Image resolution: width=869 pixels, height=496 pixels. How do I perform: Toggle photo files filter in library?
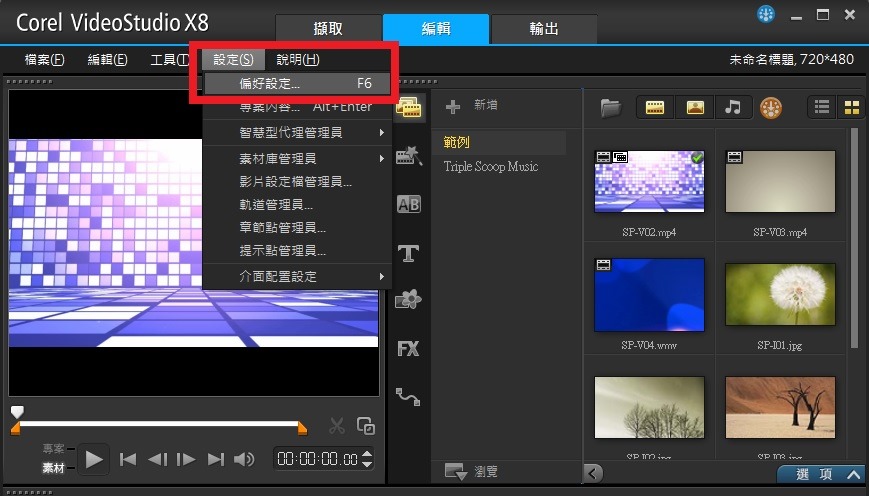(695, 107)
